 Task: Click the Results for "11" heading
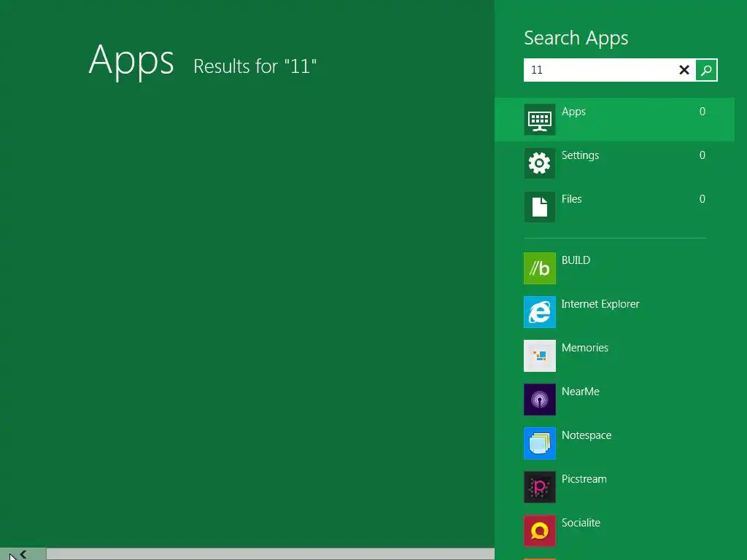[x=255, y=66]
